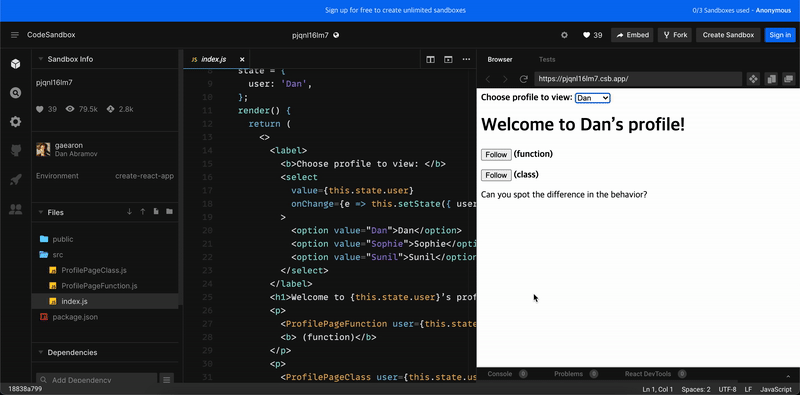Open the GitHub sidebar icon
The height and width of the screenshot is (395, 800).
pos(15,151)
